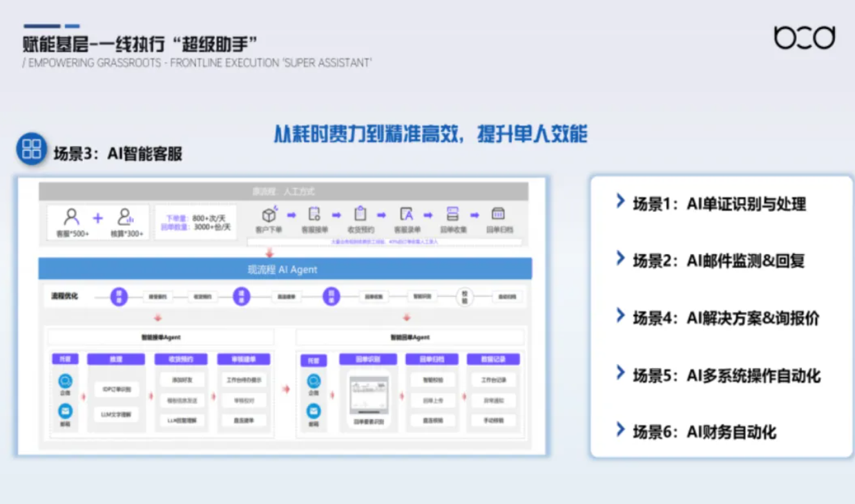This screenshot has height=504, width=855.
Task: Click the 场景3 grid icon
Action: (x=32, y=148)
